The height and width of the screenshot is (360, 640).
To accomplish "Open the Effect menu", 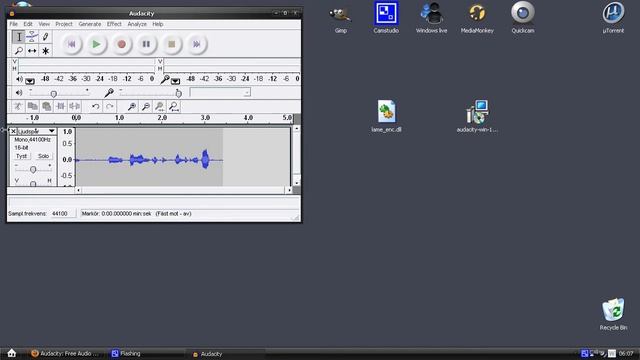I will [x=114, y=24].
